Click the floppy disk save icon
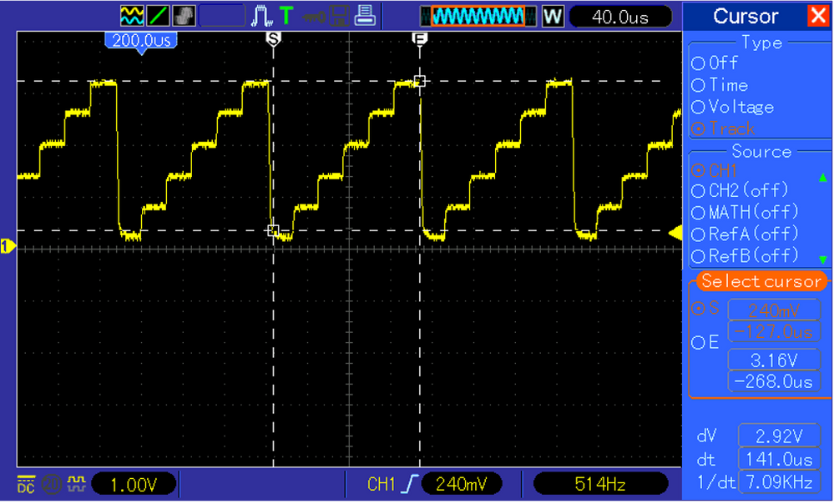This screenshot has height=504, width=834. pyautogui.click(x=339, y=16)
